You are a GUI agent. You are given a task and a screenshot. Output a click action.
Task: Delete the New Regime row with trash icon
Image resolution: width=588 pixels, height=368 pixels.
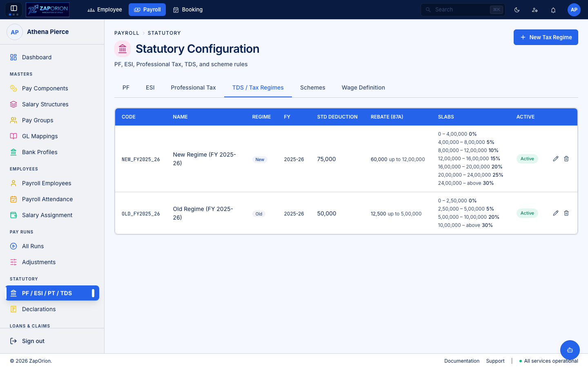coord(566,159)
